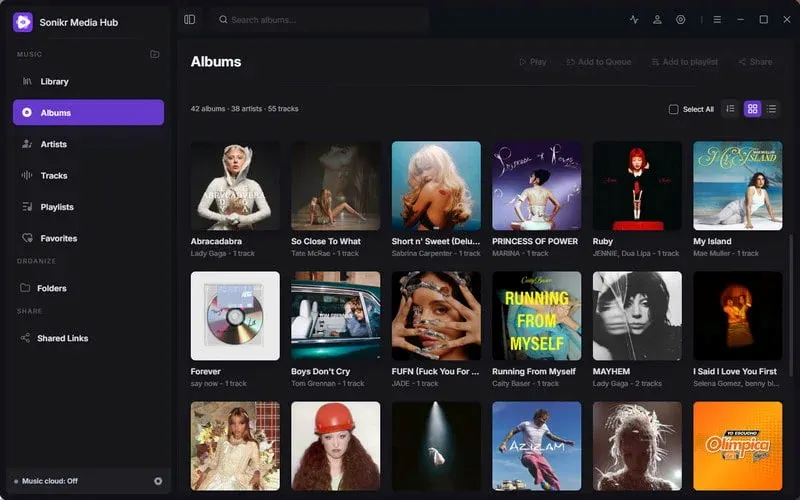Open the Favorites section
This screenshot has height=500, width=800.
tap(88, 238)
